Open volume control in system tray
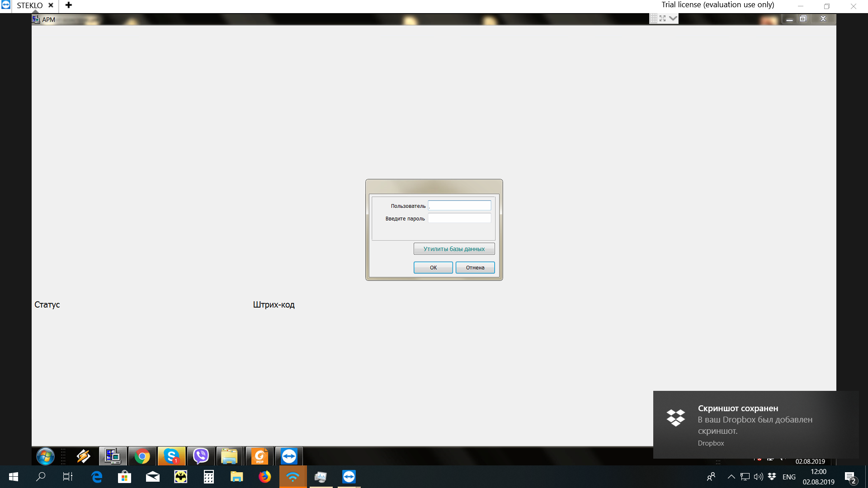868x488 pixels. (x=758, y=477)
